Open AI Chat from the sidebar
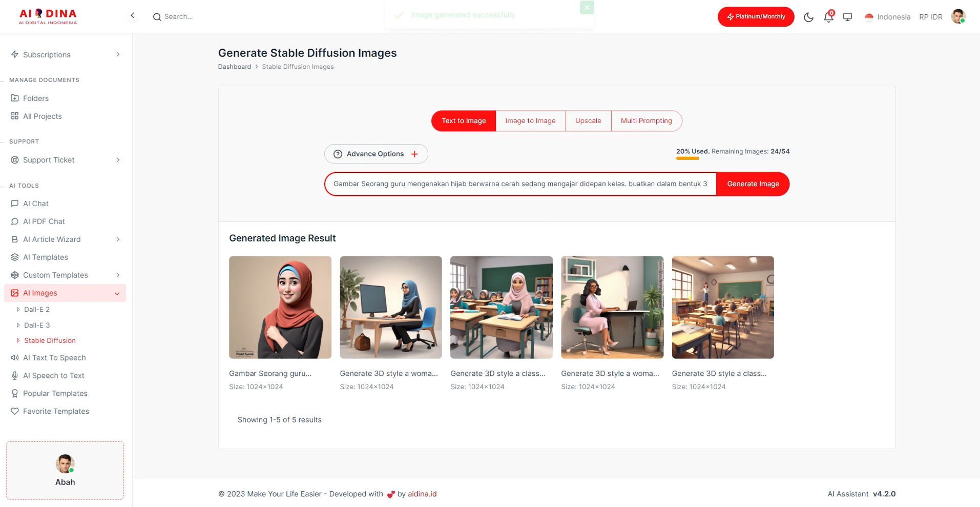 [x=36, y=204]
